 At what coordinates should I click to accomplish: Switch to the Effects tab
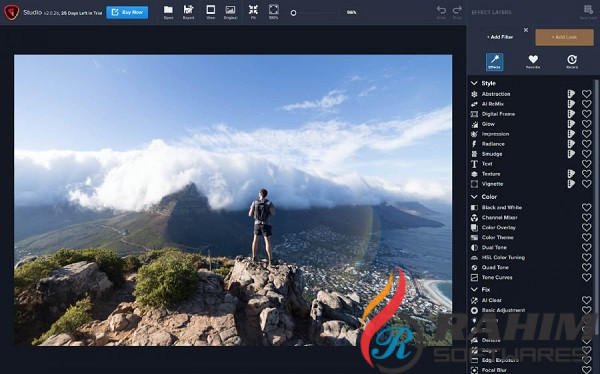tap(494, 62)
